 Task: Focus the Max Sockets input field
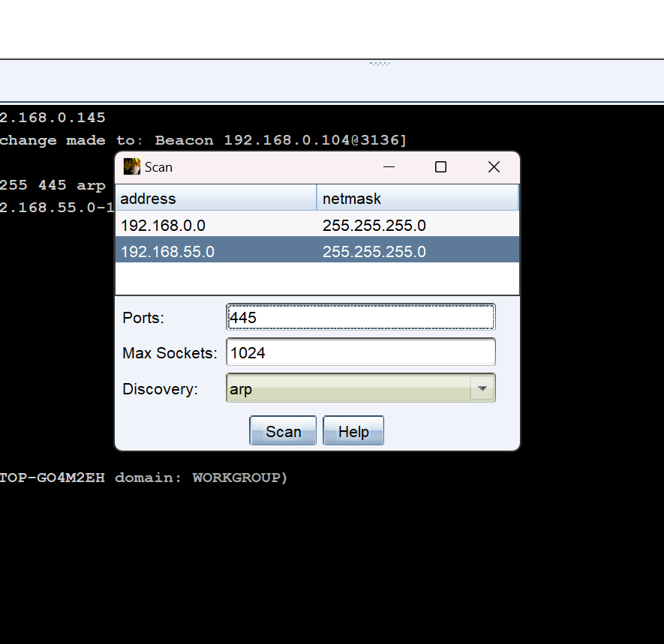tap(360, 352)
